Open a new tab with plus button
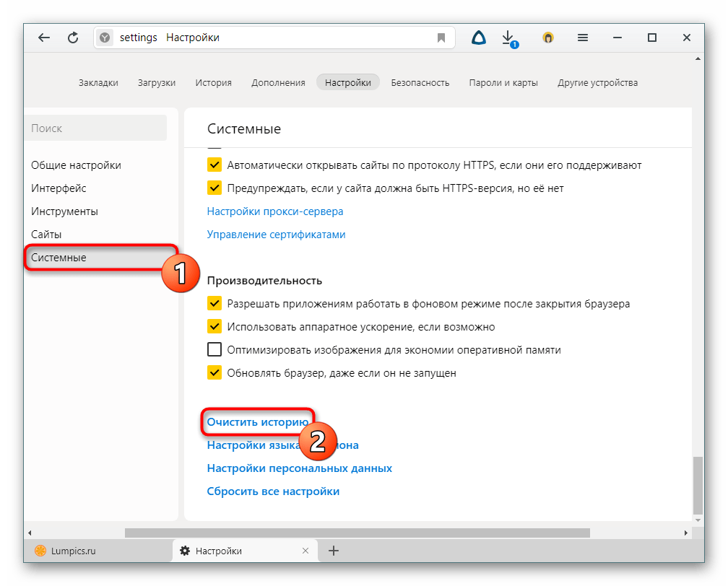 334,551
